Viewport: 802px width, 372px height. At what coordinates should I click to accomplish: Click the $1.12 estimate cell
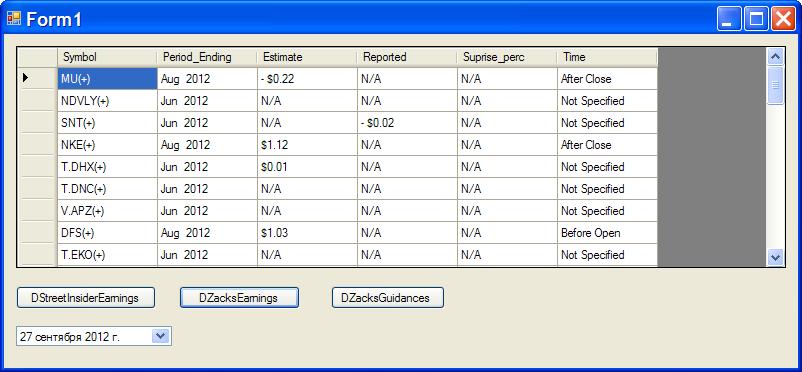(307, 145)
